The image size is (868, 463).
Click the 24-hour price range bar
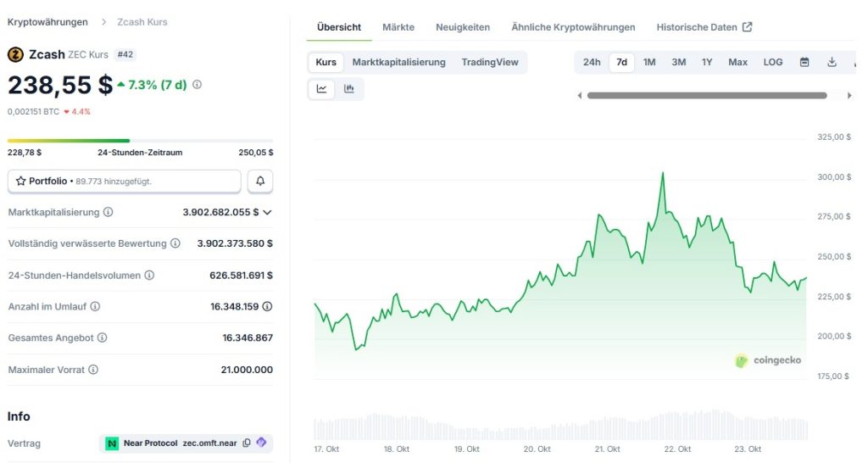(140, 141)
